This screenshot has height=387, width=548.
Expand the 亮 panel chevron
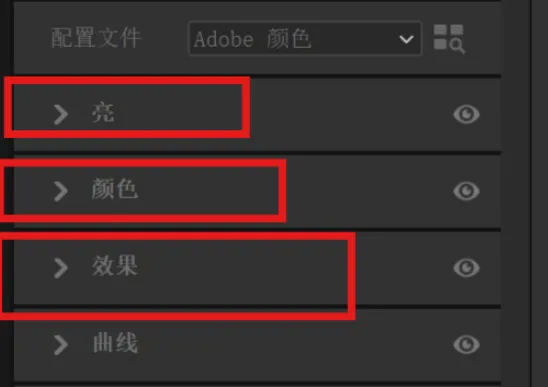click(x=61, y=114)
